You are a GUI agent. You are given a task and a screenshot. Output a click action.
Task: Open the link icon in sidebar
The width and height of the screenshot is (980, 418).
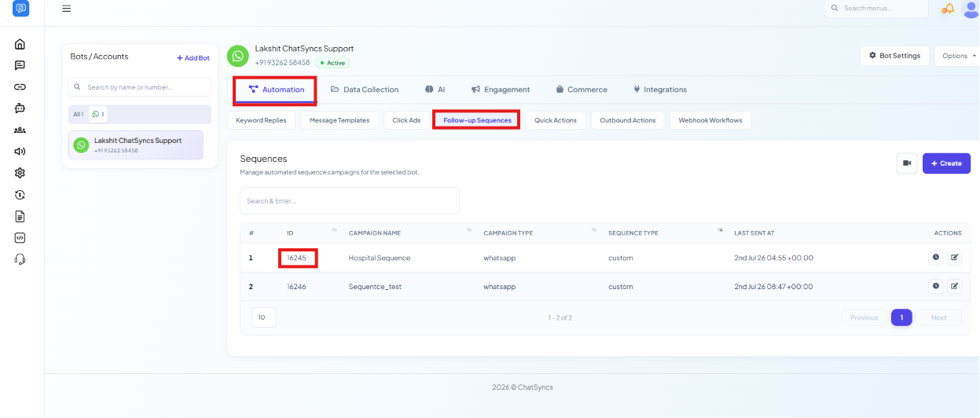[20, 87]
